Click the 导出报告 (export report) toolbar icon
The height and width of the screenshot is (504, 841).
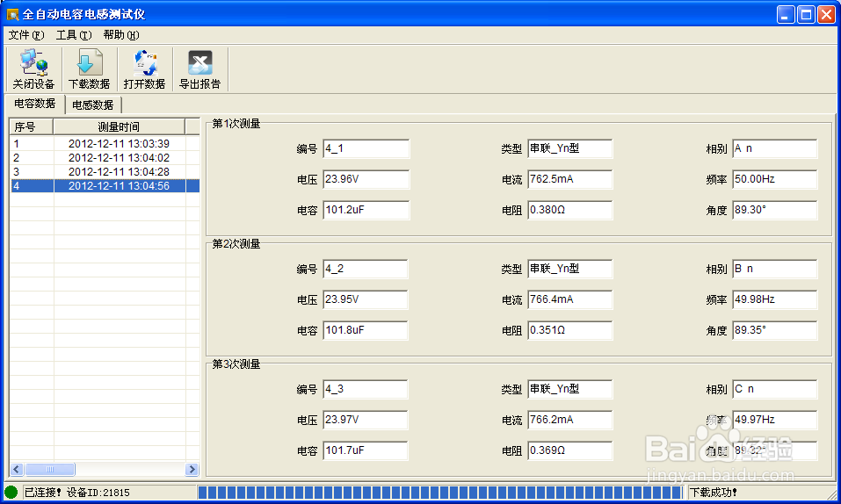(x=200, y=68)
